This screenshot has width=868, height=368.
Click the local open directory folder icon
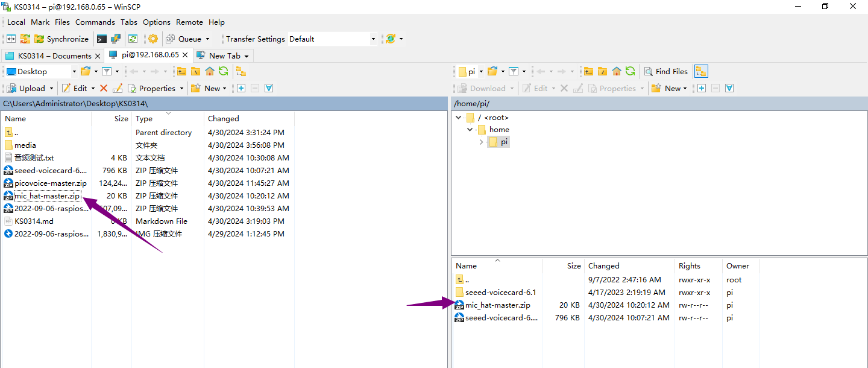[x=86, y=71]
